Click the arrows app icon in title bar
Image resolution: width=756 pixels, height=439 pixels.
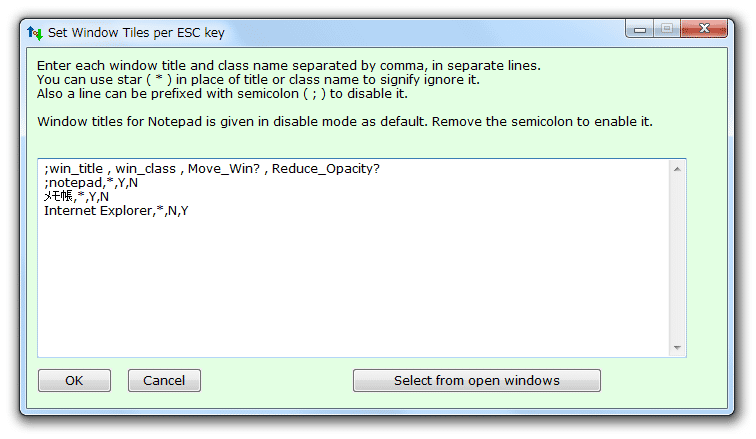click(x=35, y=33)
